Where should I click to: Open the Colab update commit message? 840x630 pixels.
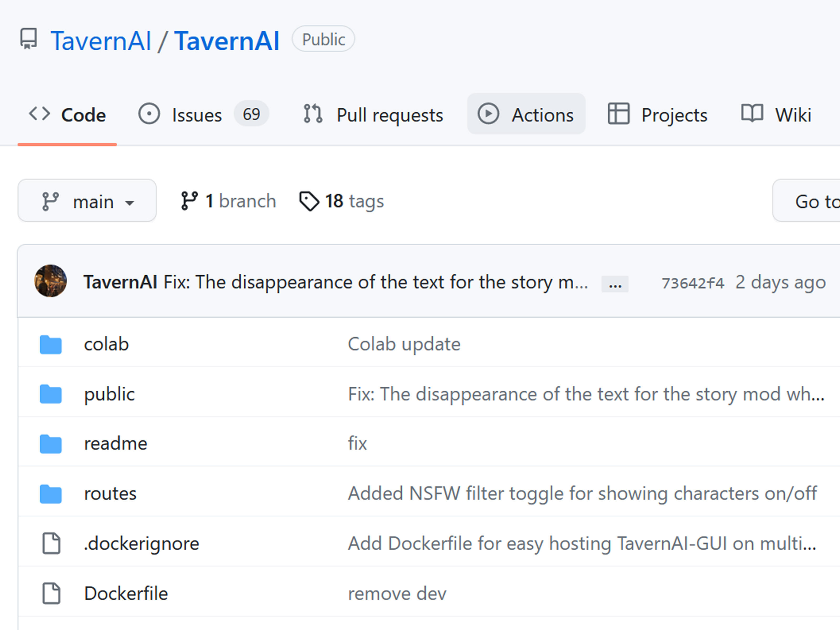pos(404,344)
